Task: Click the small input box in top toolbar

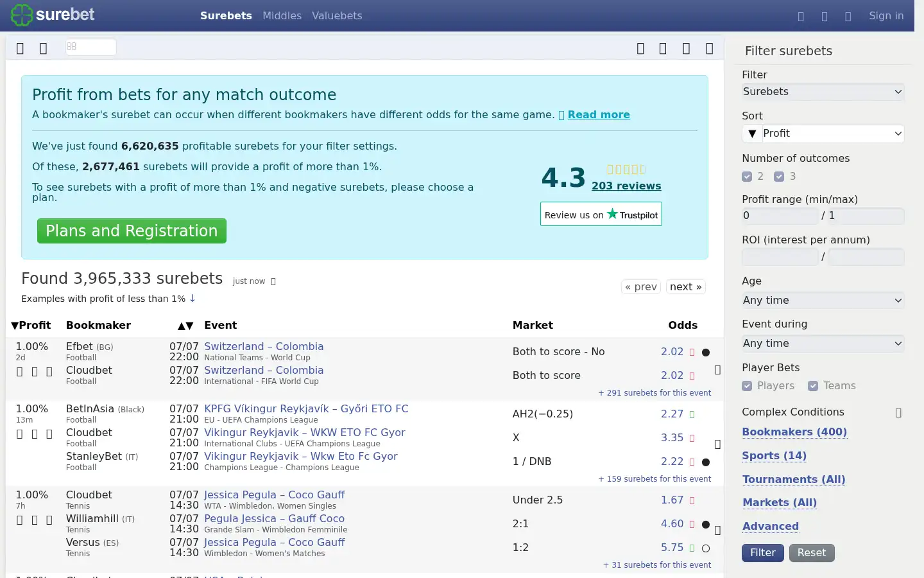Action: point(91,47)
